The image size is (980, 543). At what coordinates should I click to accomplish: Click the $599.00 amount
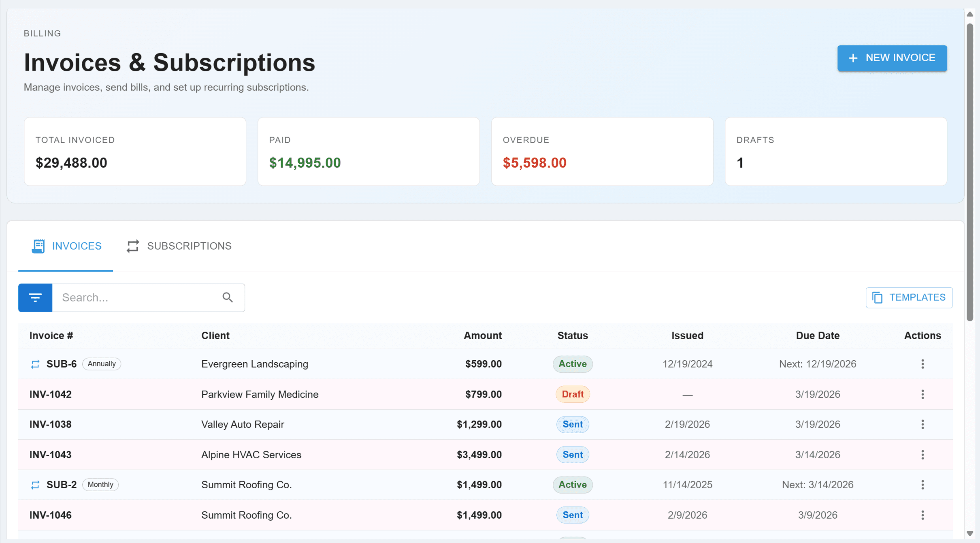(x=484, y=364)
